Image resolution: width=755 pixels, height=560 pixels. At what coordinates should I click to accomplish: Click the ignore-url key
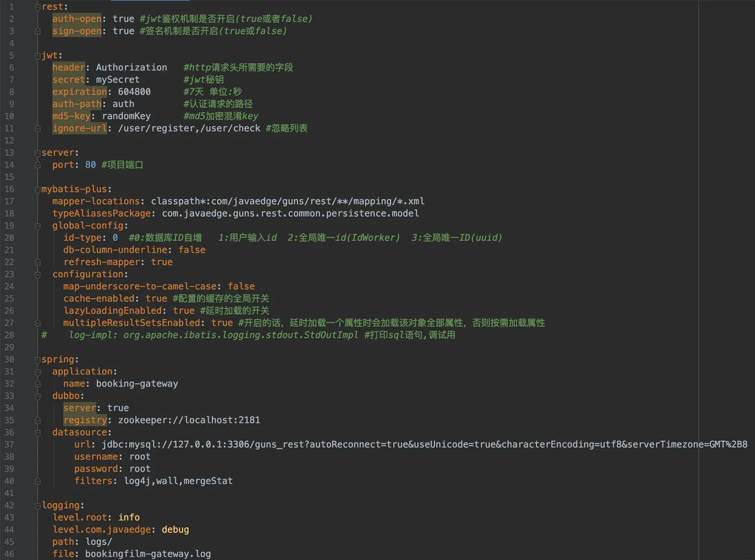pyautogui.click(x=79, y=128)
